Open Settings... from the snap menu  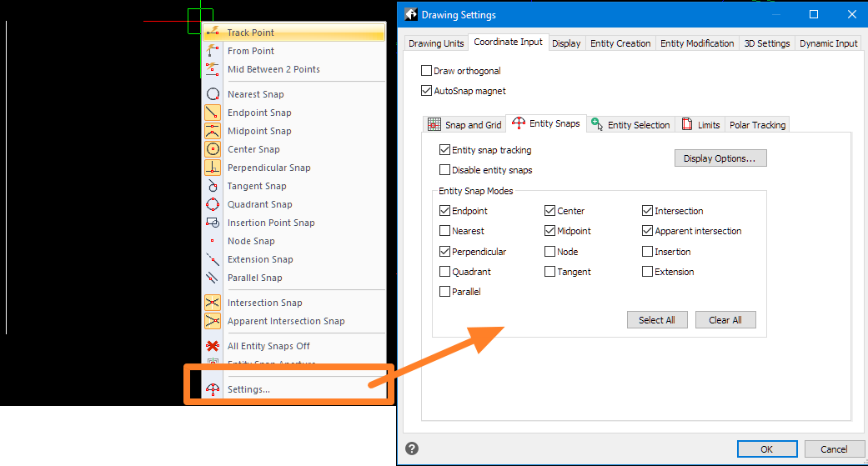point(294,389)
